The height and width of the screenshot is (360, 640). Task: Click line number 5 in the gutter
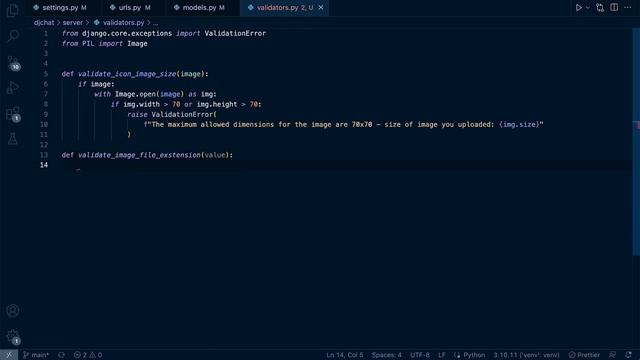point(46,74)
